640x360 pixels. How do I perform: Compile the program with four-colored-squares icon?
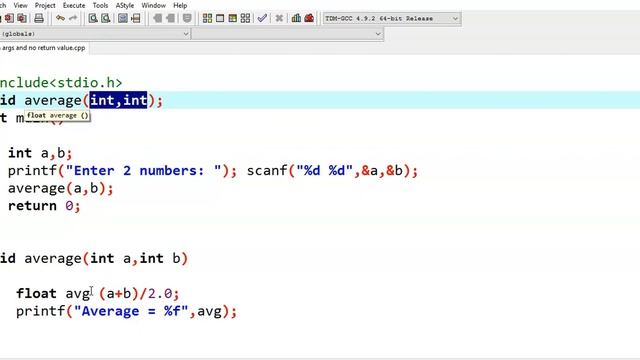(x=207, y=18)
